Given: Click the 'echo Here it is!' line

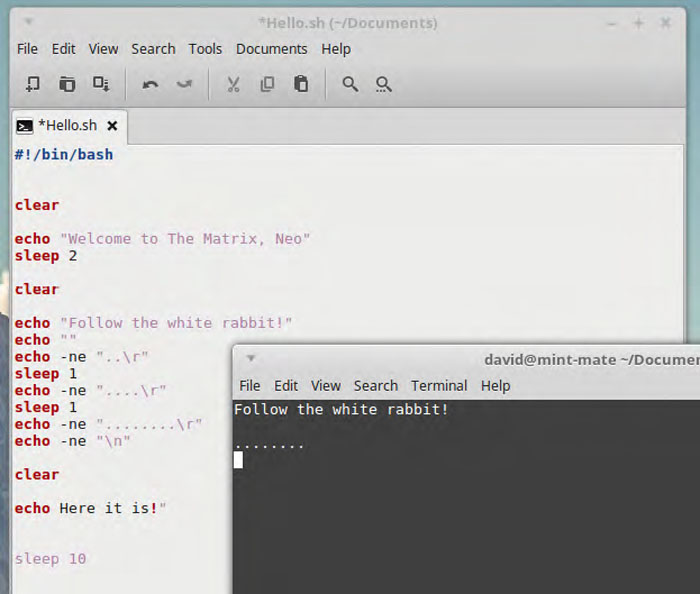Looking at the screenshot, I should click(x=90, y=508).
